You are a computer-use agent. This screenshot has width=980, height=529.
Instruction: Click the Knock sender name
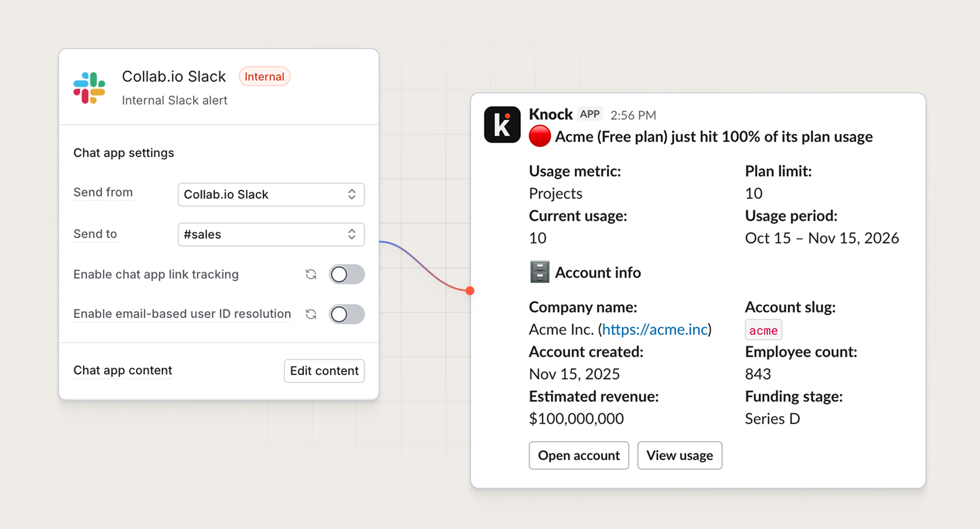(551, 114)
